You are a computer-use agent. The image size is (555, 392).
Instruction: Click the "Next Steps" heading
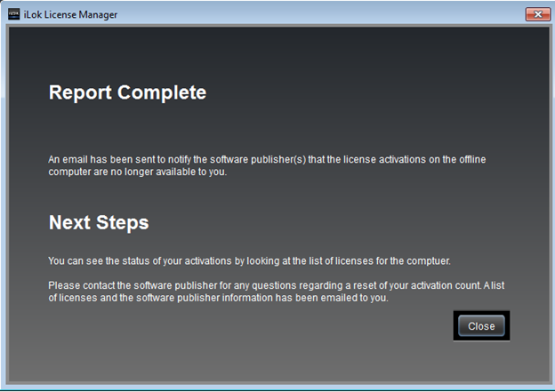(x=99, y=223)
